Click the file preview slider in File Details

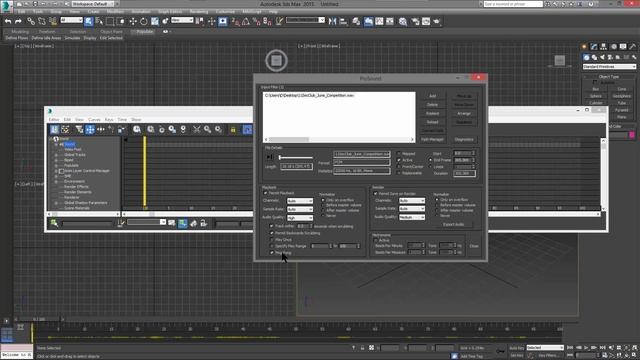coord(296,157)
